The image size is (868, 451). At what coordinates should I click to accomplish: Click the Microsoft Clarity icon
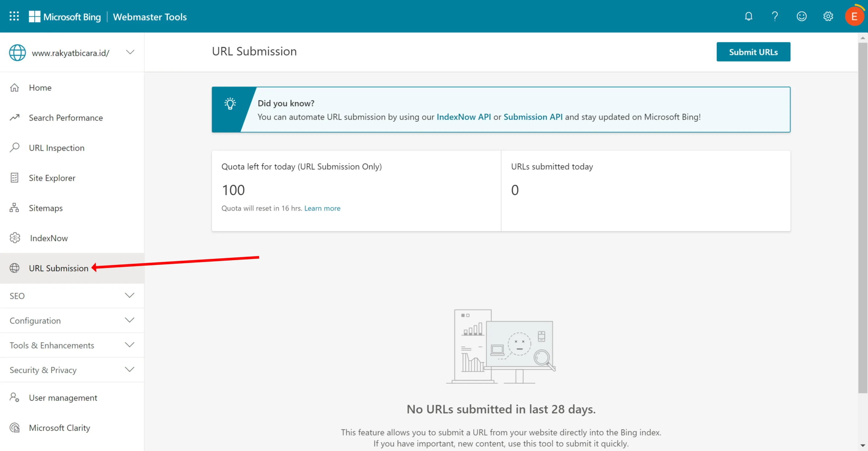14,428
